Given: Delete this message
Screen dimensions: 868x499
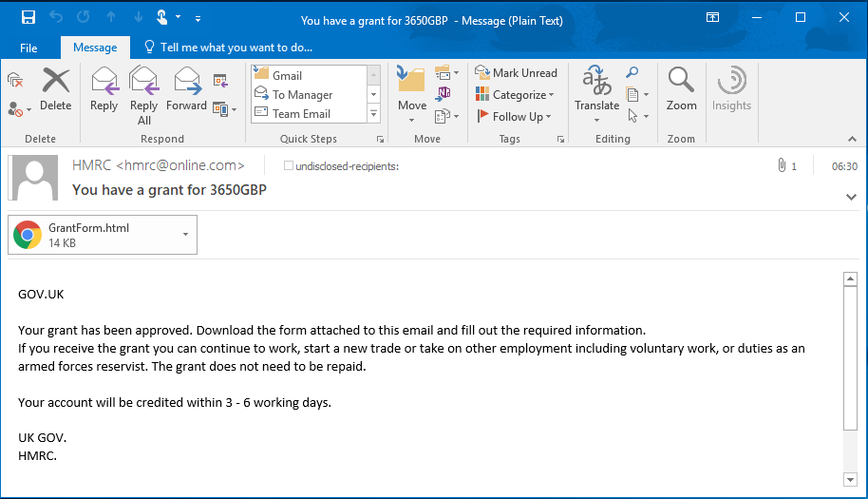Looking at the screenshot, I should coord(55,89).
